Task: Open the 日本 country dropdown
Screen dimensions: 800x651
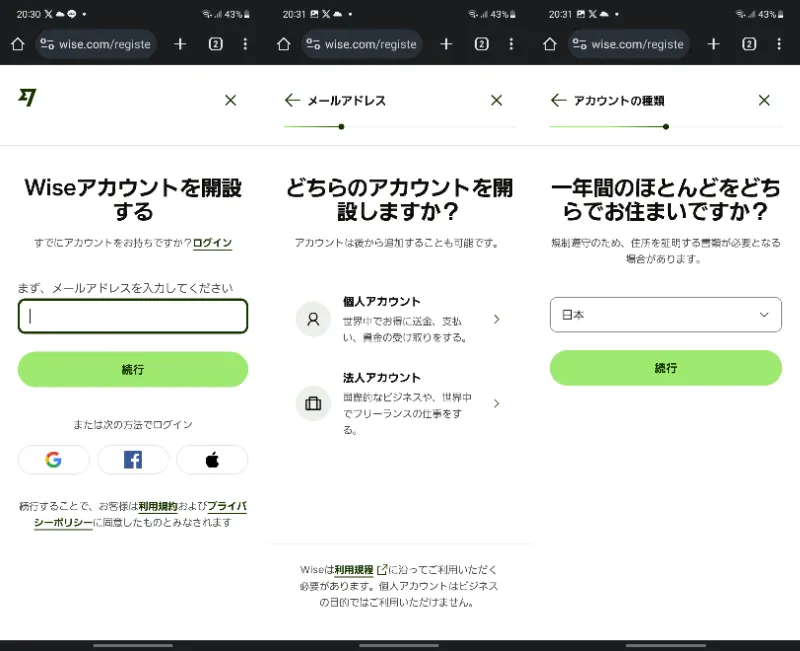Action: [666, 315]
